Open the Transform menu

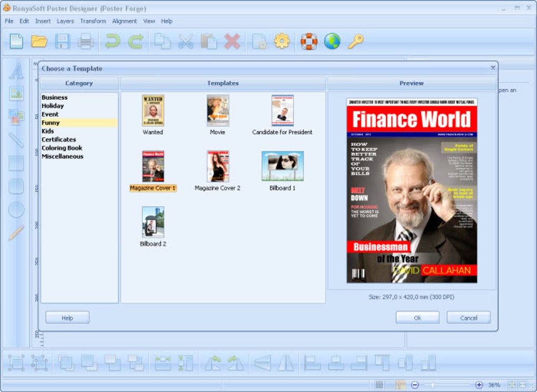pyautogui.click(x=93, y=21)
